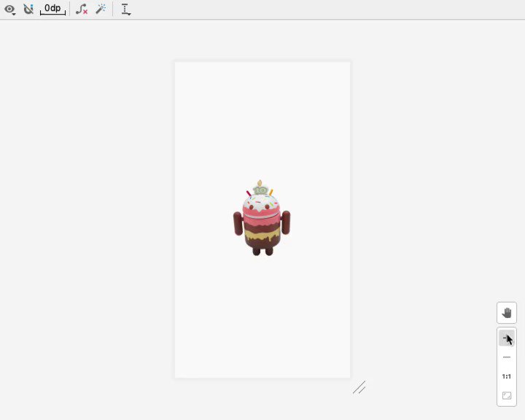Click the zoom to fit screen icon
Image resolution: width=525 pixels, height=420 pixels.
507,395
